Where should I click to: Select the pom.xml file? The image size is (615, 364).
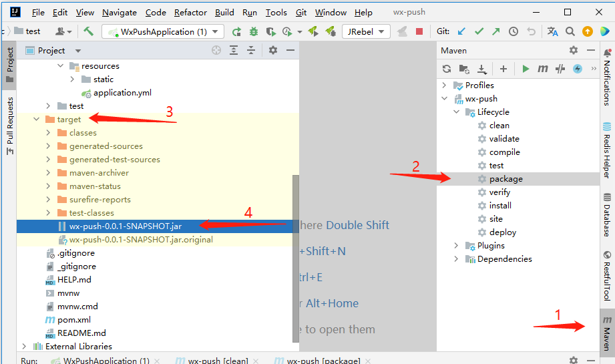point(73,320)
